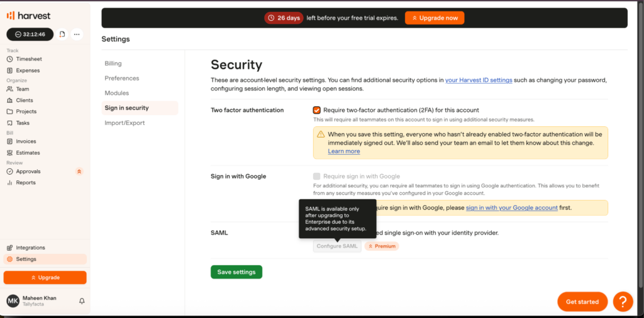Click sign in with your Google account link
Screen dimensions: 644x318
512,207
